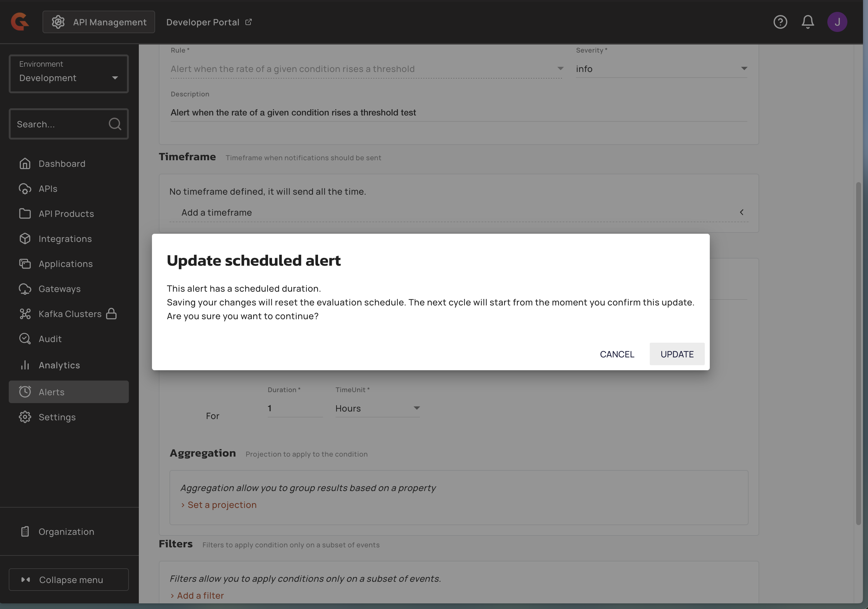Dismiss the dialog with CANCEL
The height and width of the screenshot is (609, 868).
(617, 354)
